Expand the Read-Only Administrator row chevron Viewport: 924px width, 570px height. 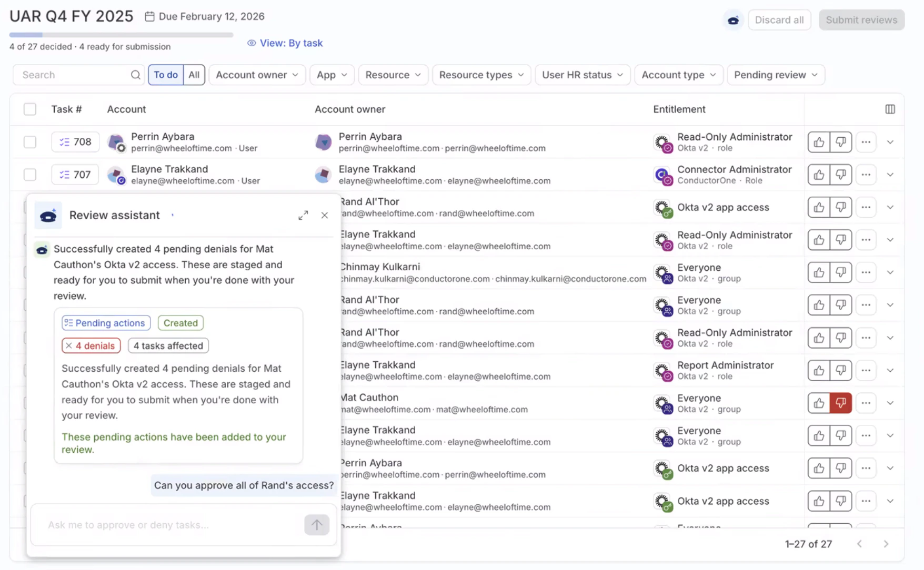click(891, 142)
